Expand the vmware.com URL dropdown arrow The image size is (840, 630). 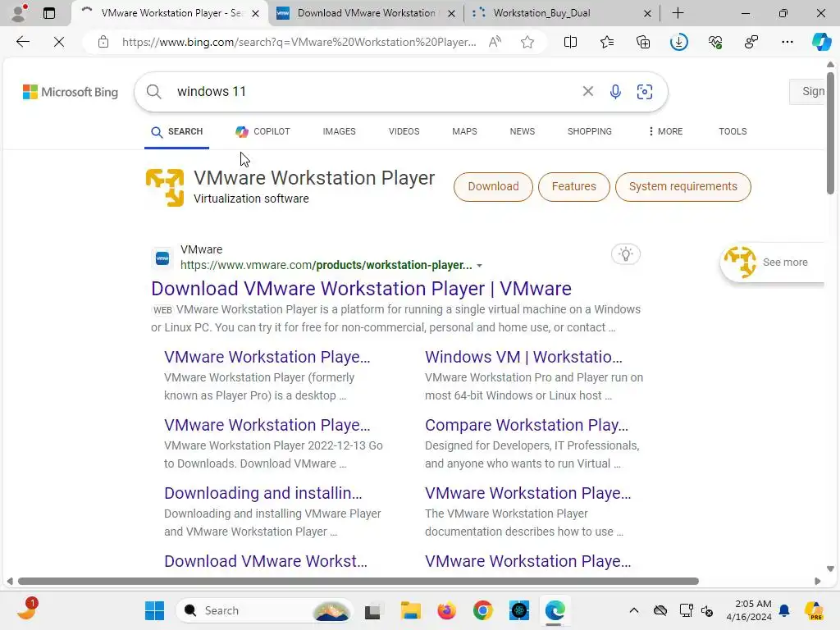tap(479, 266)
